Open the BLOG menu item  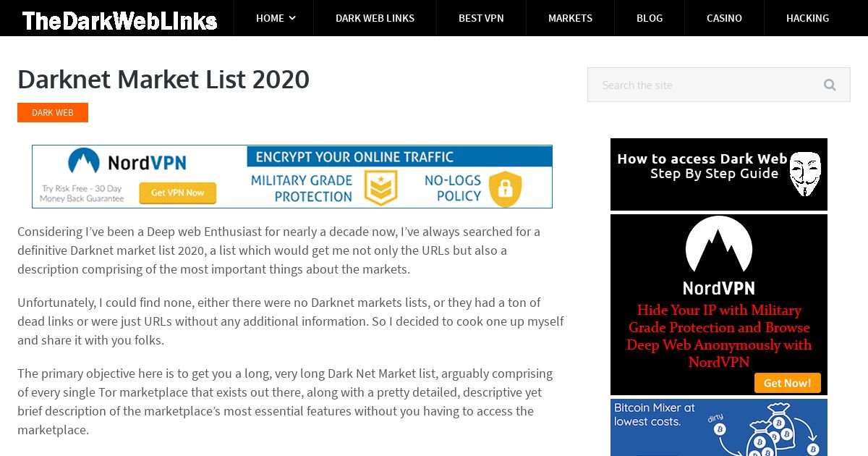pyautogui.click(x=650, y=18)
